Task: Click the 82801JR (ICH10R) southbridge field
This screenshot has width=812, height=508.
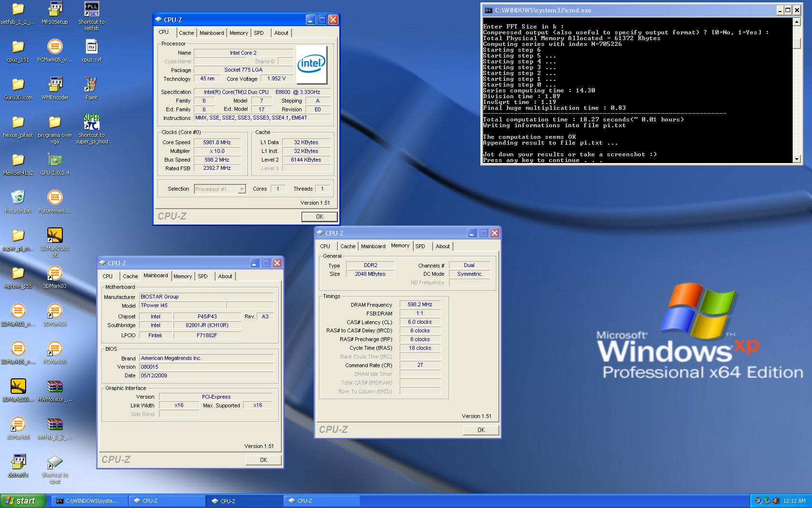Action: (207, 325)
